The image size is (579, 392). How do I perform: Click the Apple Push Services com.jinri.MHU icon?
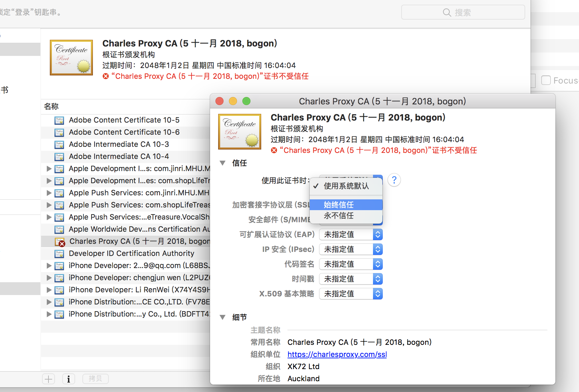(59, 193)
